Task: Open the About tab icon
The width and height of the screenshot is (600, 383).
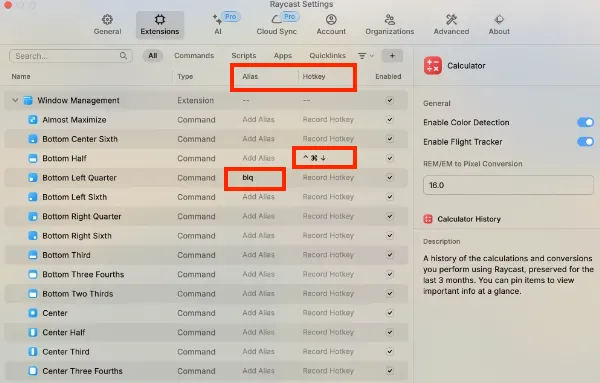Action: (499, 25)
